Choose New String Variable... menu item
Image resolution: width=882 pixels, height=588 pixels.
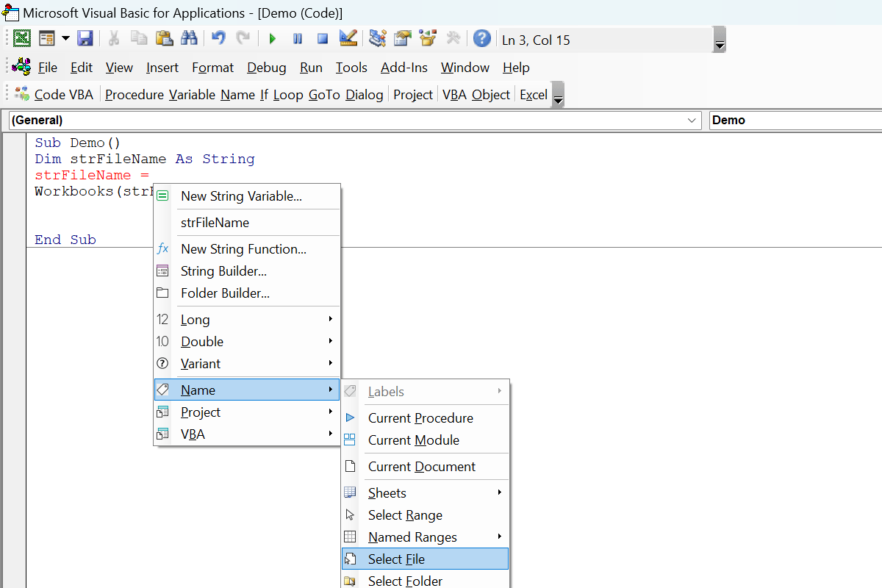click(247, 196)
